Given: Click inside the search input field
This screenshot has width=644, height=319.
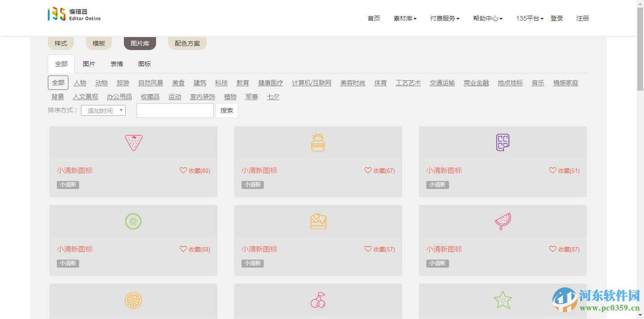Looking at the screenshot, I should pyautogui.click(x=174, y=110).
